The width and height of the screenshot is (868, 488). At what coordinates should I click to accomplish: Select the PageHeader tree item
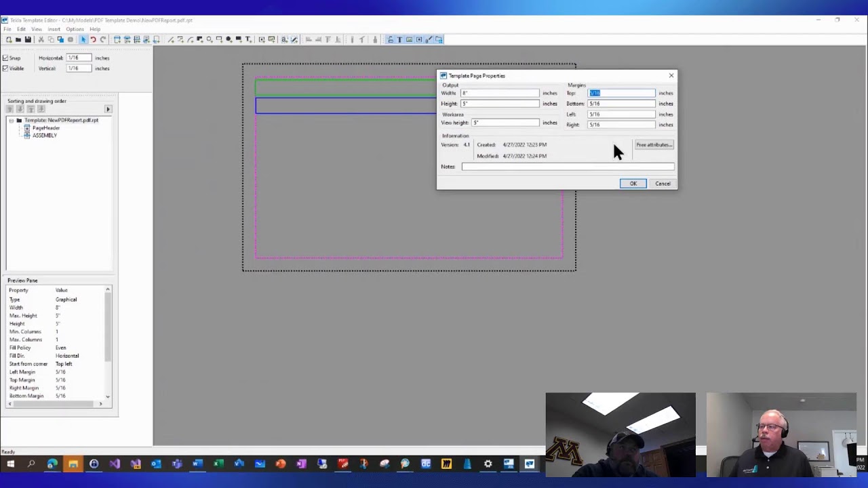[x=46, y=128]
